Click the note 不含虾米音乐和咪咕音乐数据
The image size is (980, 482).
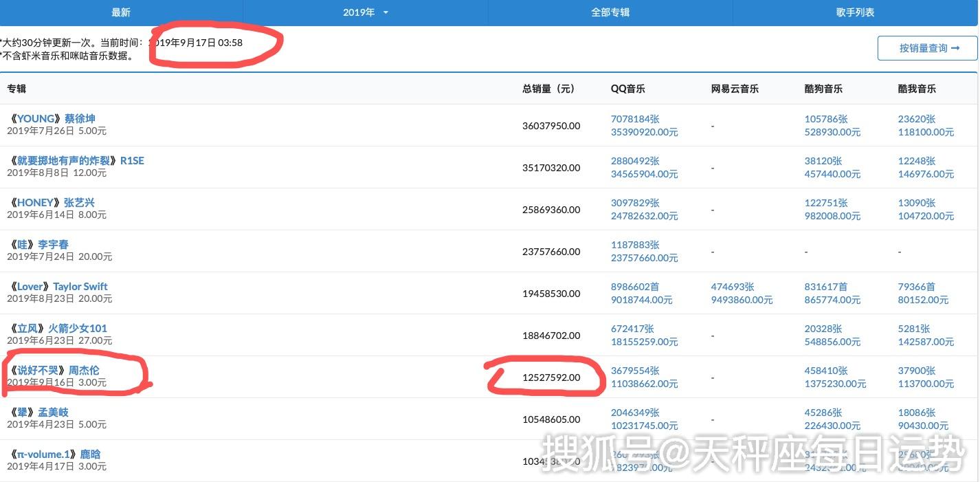tap(67, 56)
